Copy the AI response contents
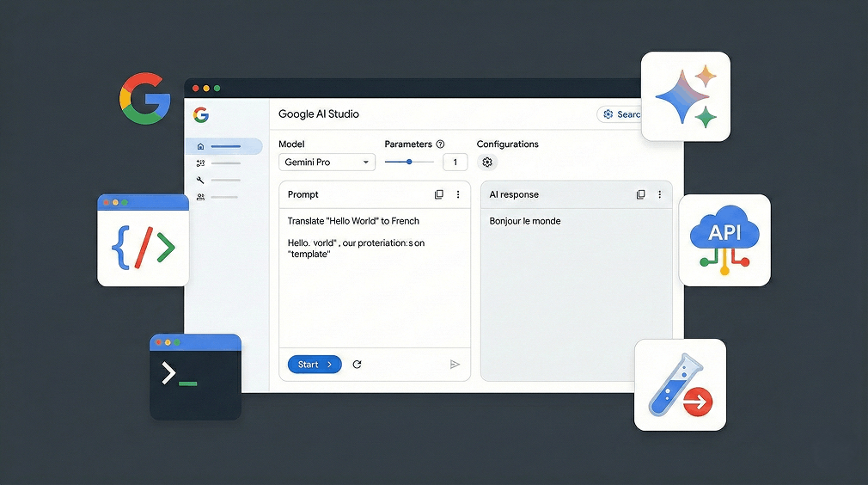The image size is (868, 485). pos(640,194)
